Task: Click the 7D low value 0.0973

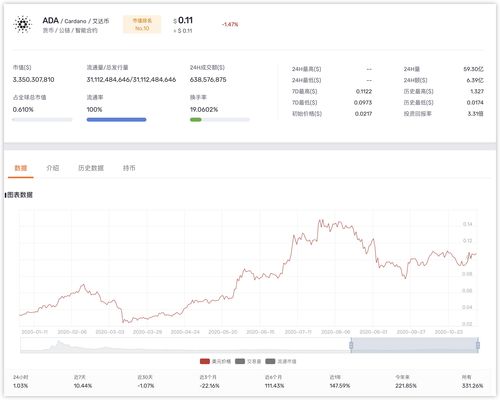Action: (x=363, y=103)
